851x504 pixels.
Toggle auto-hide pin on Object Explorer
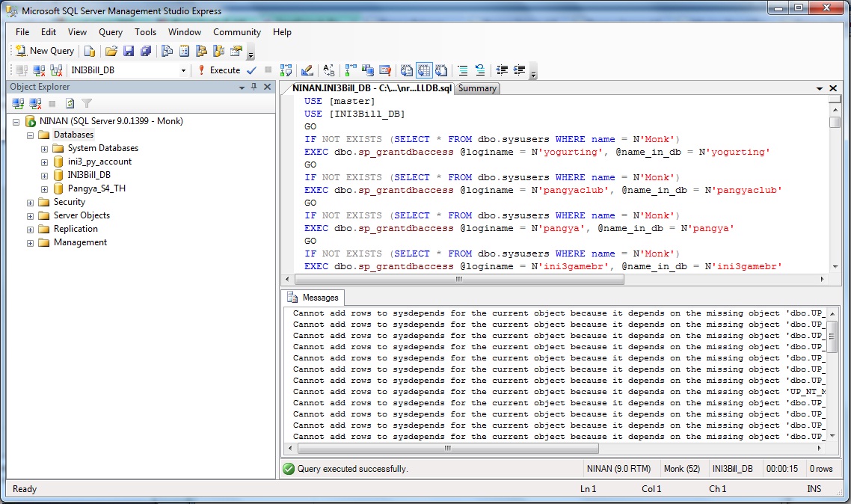(x=254, y=87)
